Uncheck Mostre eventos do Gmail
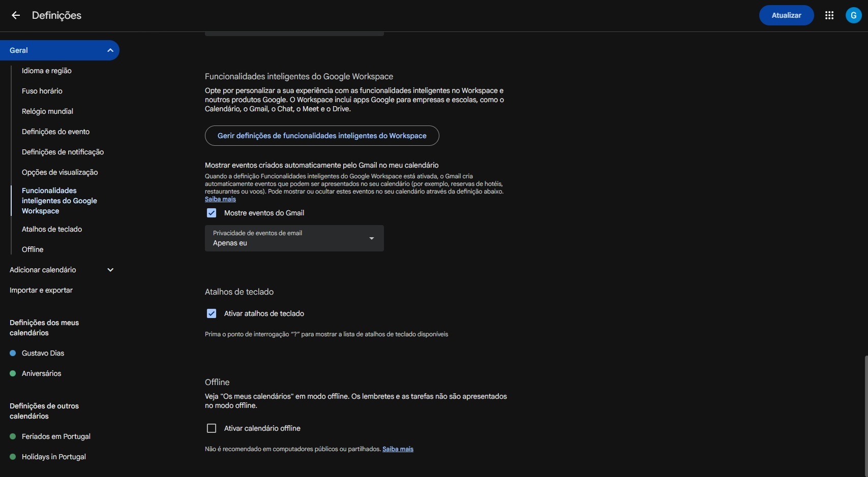868x477 pixels. [212, 213]
